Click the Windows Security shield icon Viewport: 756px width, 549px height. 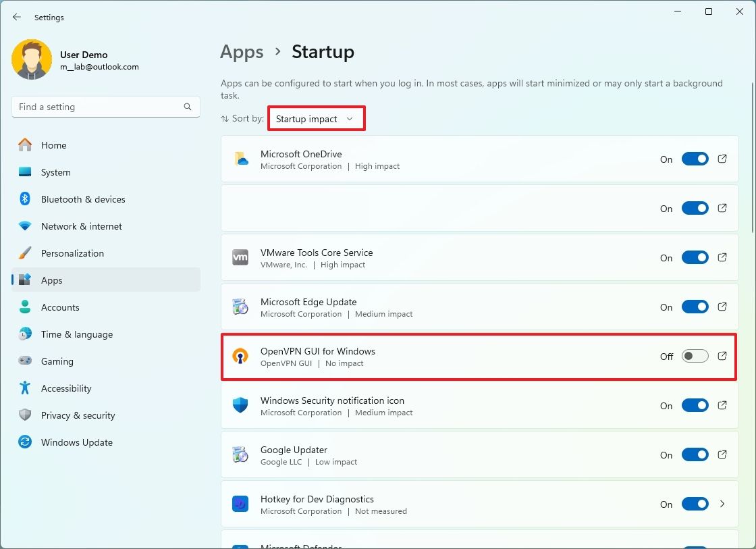pos(240,406)
